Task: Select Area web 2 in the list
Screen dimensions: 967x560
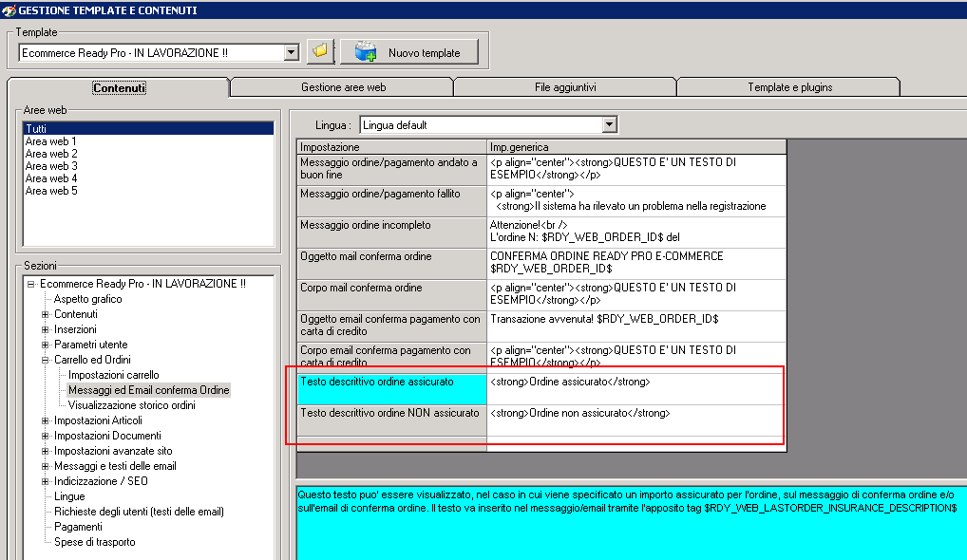Action: (51, 154)
